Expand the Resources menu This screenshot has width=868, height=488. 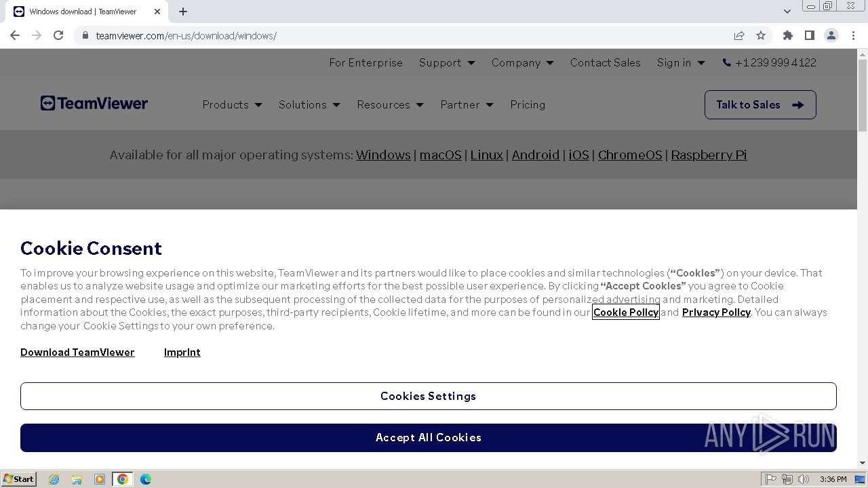(x=390, y=104)
